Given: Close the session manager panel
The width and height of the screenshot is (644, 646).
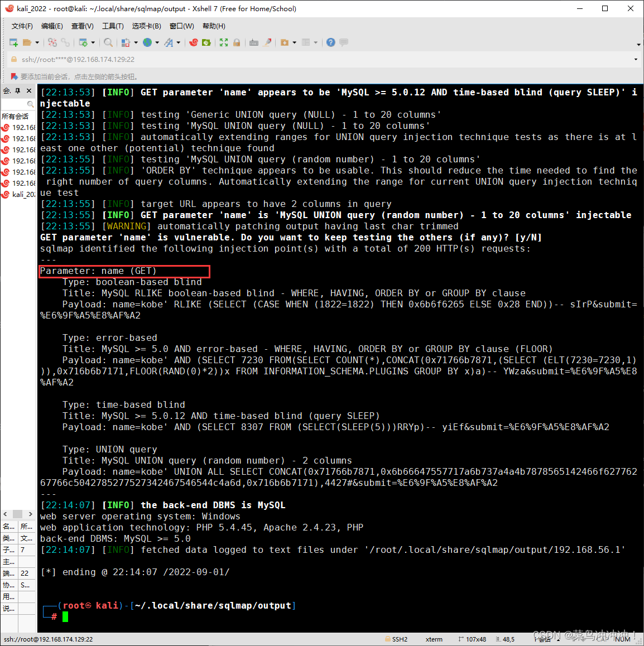Looking at the screenshot, I should pyautogui.click(x=29, y=90).
